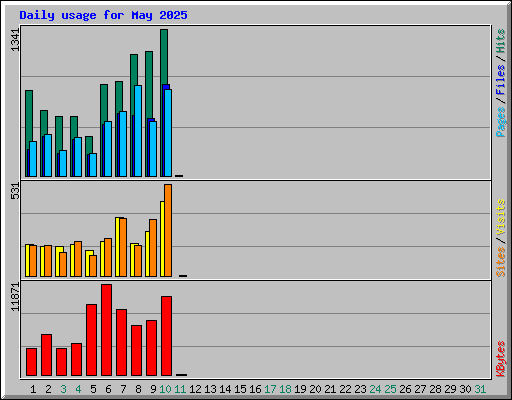The image size is (512, 400).
Task: Click green weekend day label 31
Action: coord(480,389)
